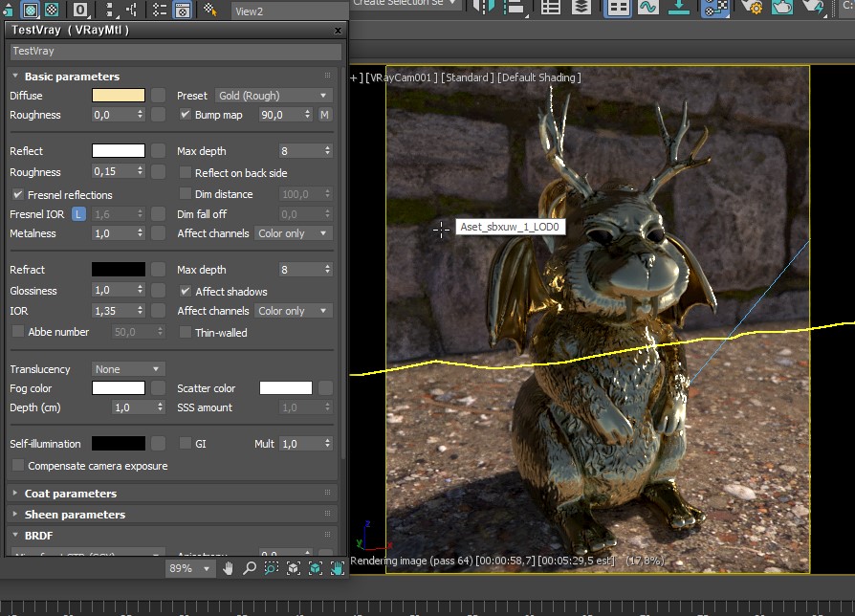Open the Preset Gold (Rough) dropdown
Viewport: 855px width, 616px height.
[274, 96]
